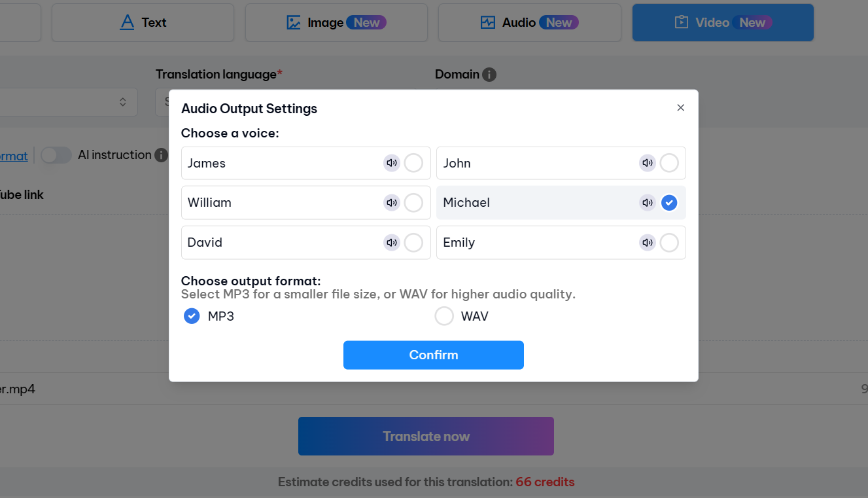Click the AI instruction info icon
The height and width of the screenshot is (498, 868).
click(x=161, y=155)
